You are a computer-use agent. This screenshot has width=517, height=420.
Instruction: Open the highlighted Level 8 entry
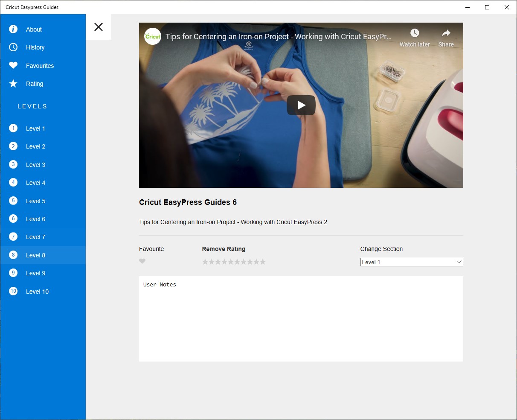[43, 255]
